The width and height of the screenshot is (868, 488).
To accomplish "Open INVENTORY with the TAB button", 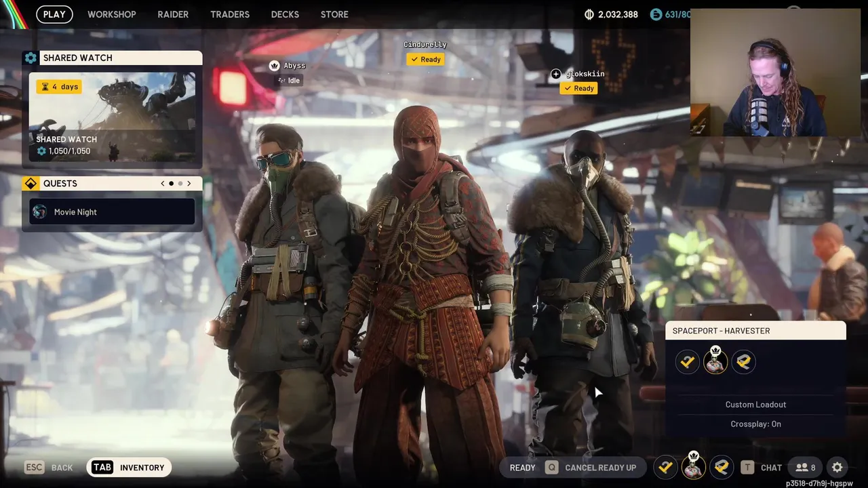I will pos(129,467).
